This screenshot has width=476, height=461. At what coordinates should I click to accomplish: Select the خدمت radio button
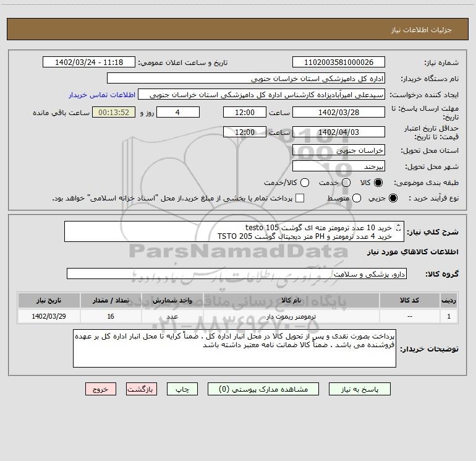[346, 183]
